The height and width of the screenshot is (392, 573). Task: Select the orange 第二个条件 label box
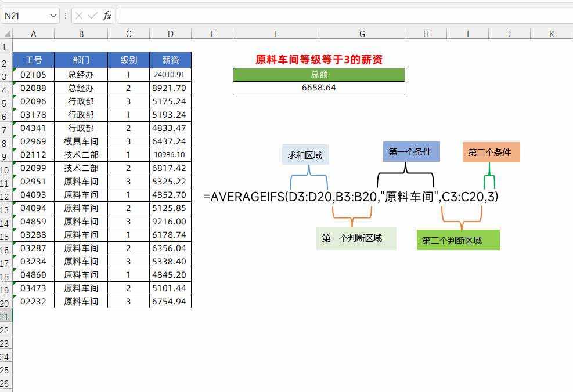[491, 152]
